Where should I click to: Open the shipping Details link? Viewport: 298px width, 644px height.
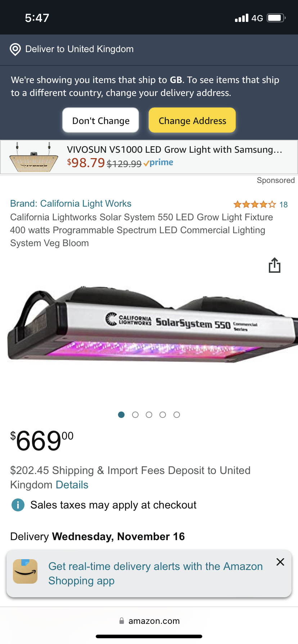coord(72,485)
